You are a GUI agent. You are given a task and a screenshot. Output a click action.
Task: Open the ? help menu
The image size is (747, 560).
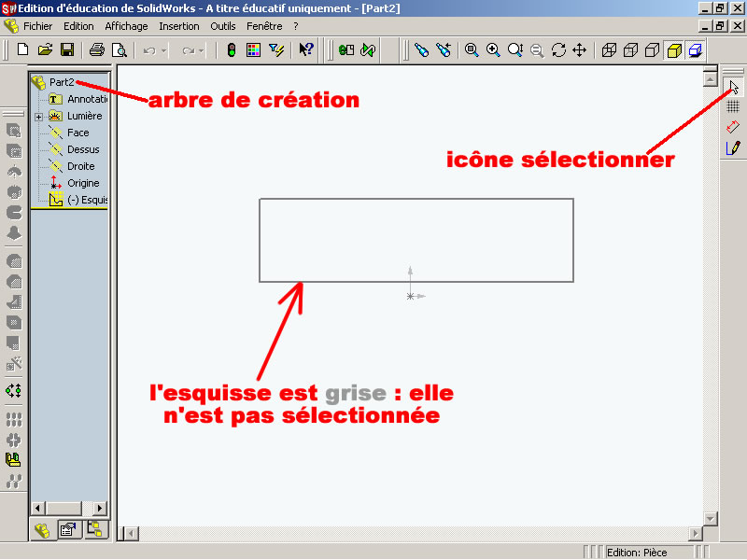point(296,26)
